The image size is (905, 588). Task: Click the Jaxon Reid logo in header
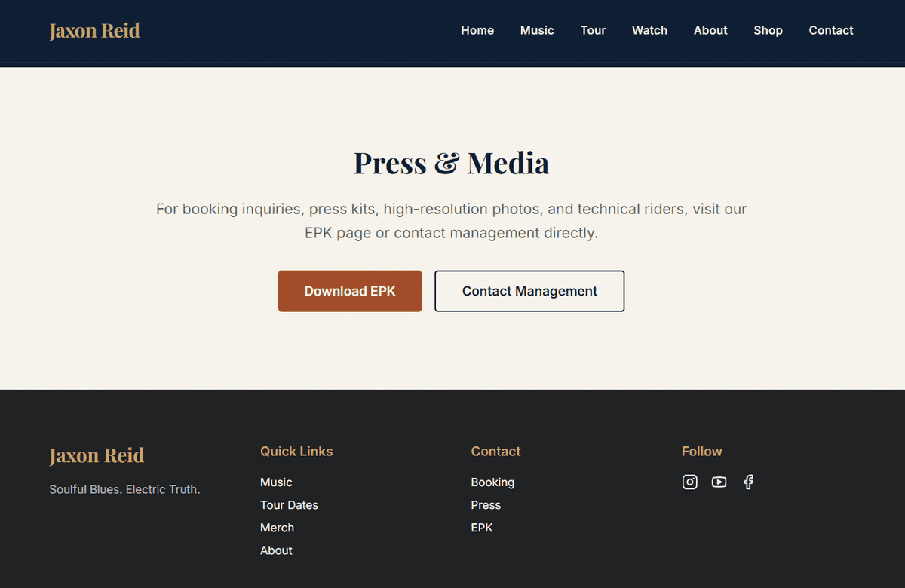coord(94,31)
